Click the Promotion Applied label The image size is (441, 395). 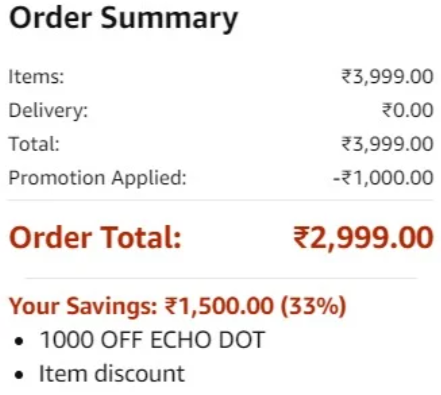click(x=97, y=178)
